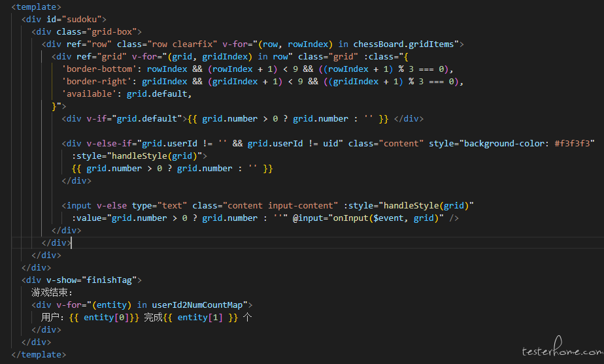Click the :value binding on the input

tap(180, 218)
